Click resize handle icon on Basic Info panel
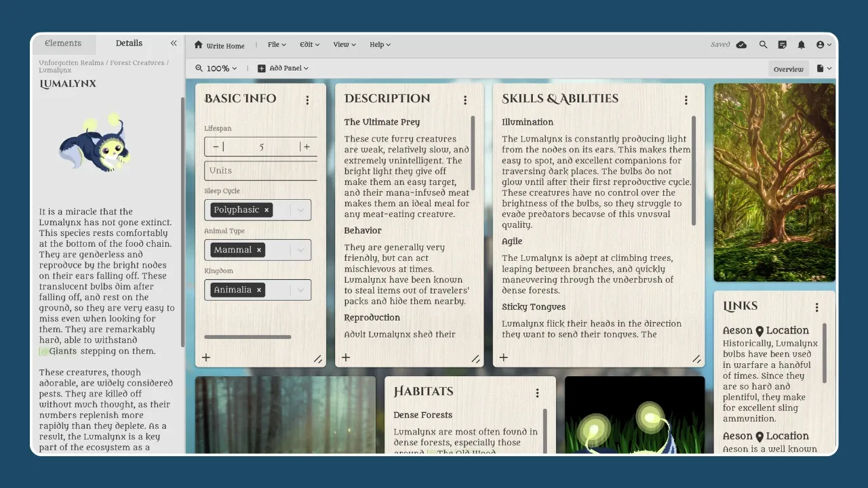 (318, 359)
